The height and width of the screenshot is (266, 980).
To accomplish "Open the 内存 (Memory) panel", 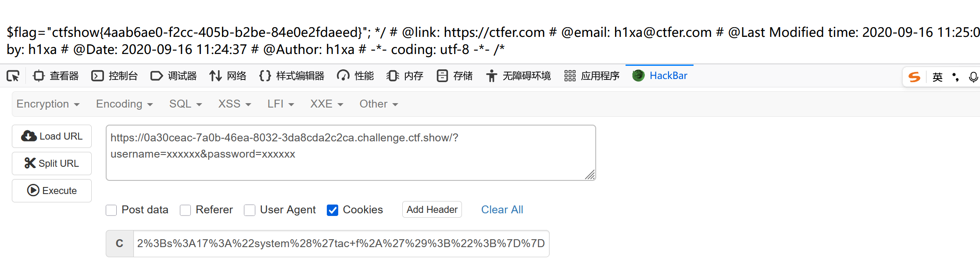I will point(404,75).
